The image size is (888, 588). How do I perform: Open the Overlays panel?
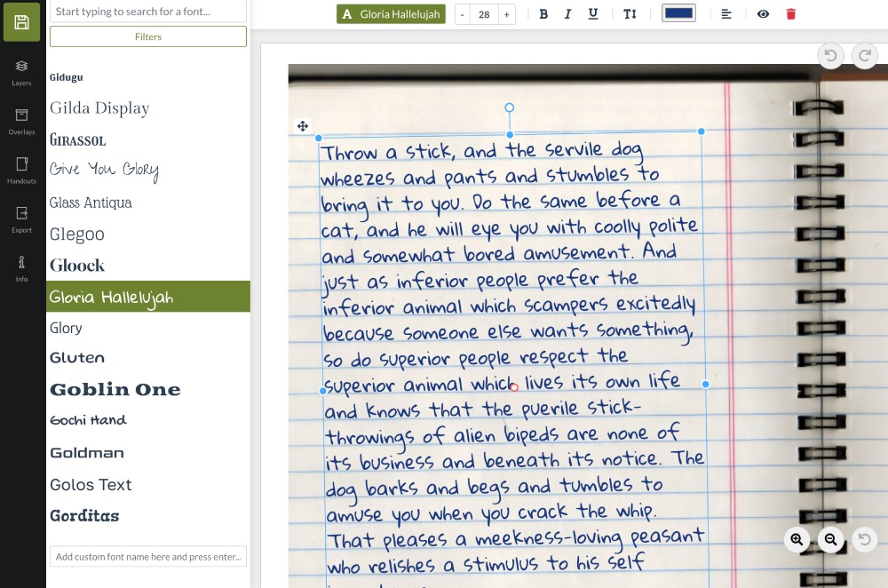[x=21, y=122]
